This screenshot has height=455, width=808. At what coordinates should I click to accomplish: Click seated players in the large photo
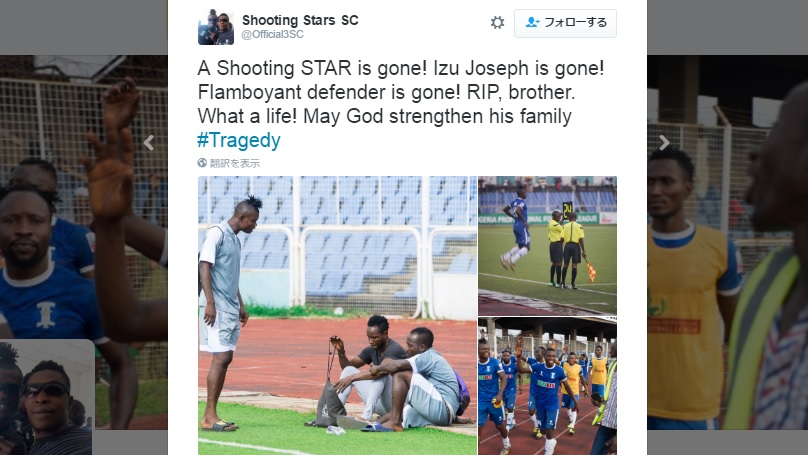399,376
